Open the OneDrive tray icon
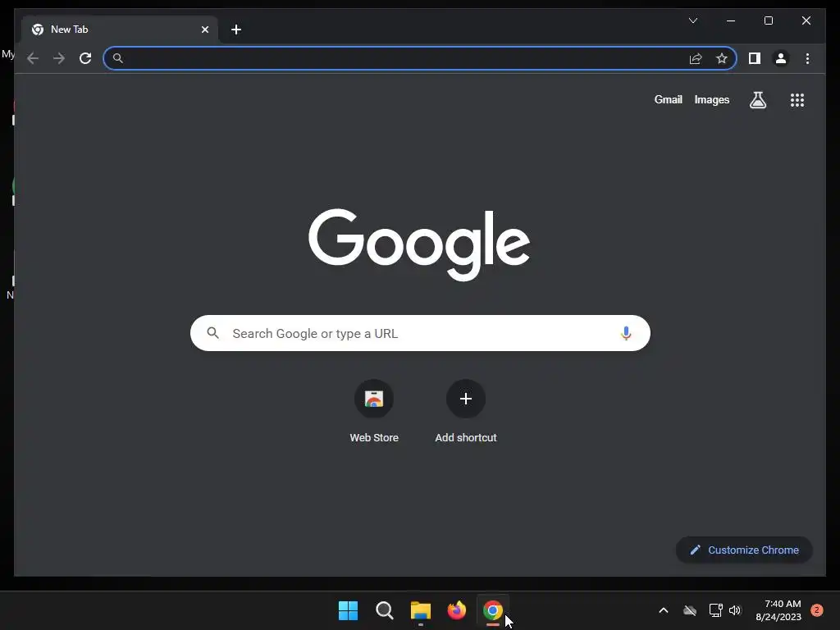The image size is (840, 630). click(690, 610)
